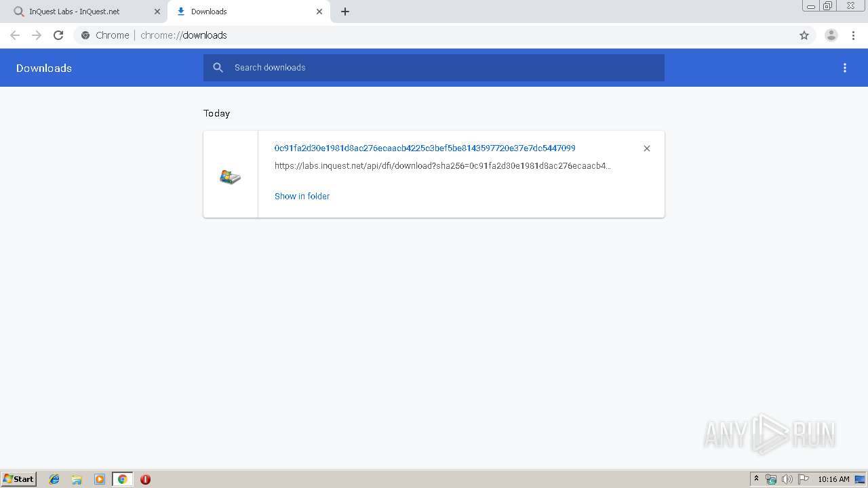The height and width of the screenshot is (488, 868).
Task: Open the media player taskbar icon
Action: coord(100,479)
